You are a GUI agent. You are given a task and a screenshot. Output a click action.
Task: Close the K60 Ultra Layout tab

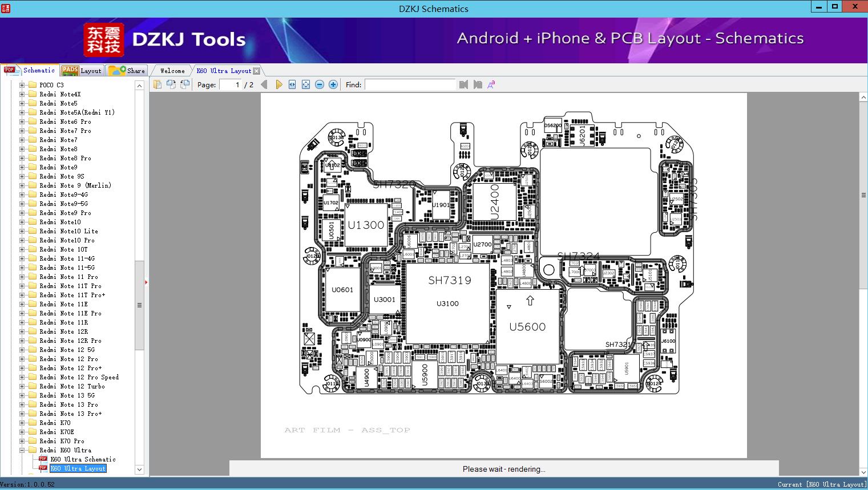tap(256, 71)
